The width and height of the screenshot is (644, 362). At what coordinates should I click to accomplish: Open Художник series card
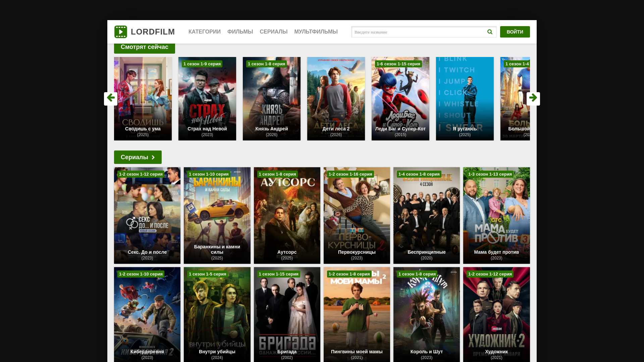point(496,314)
